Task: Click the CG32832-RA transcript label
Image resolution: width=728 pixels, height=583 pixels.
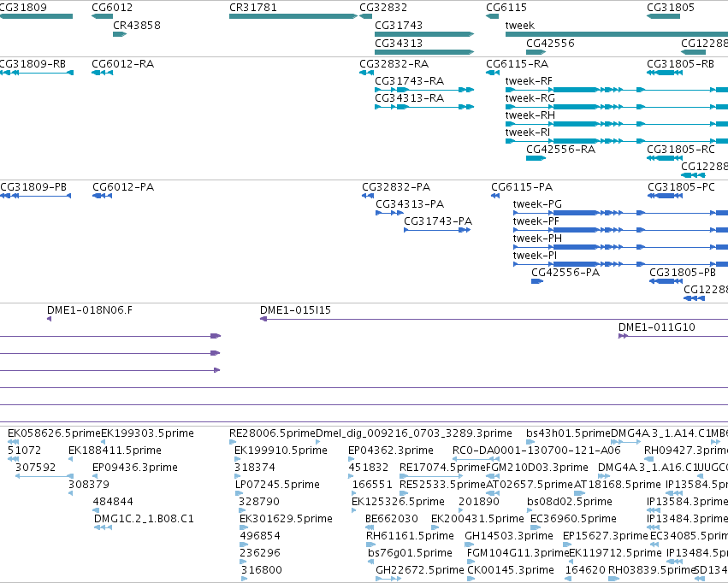Action: 394,64
